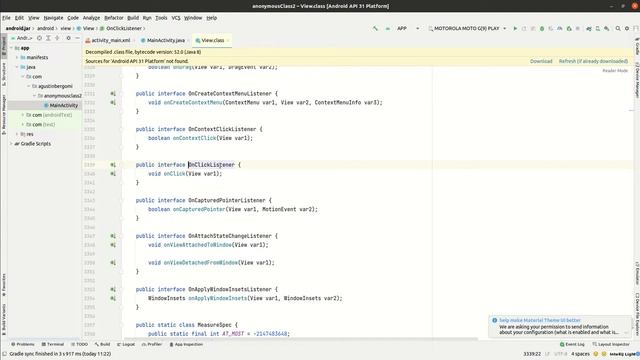This screenshot has width=640, height=360.
Task: Open the Event Log tool window
Action: (x=572, y=344)
